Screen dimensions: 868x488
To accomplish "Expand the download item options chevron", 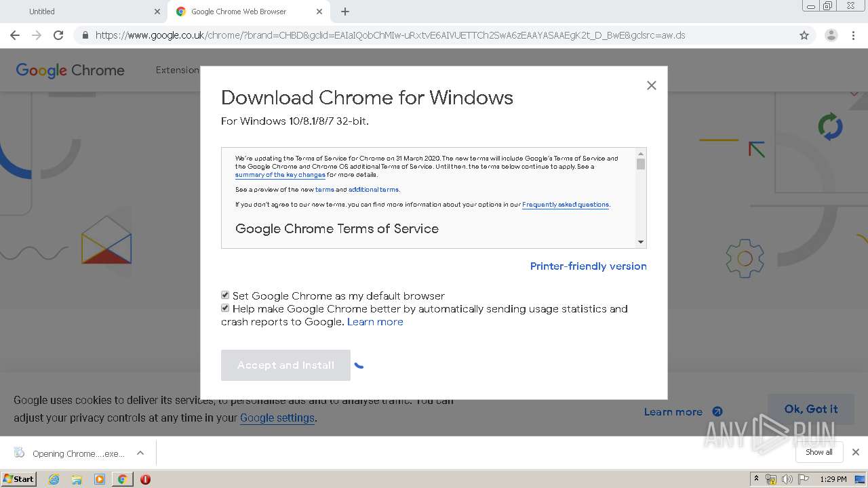I will 140,453.
